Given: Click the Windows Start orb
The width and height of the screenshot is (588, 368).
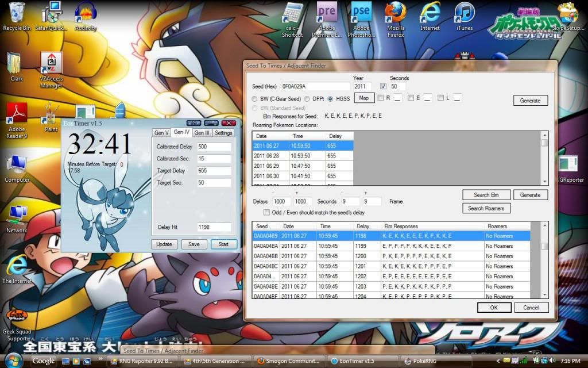Looking at the screenshot, I should coord(13,361).
